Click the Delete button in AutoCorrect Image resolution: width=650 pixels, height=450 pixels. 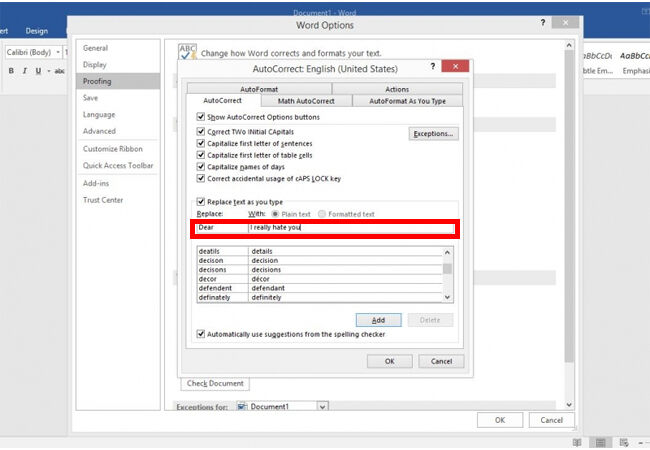[430, 320]
